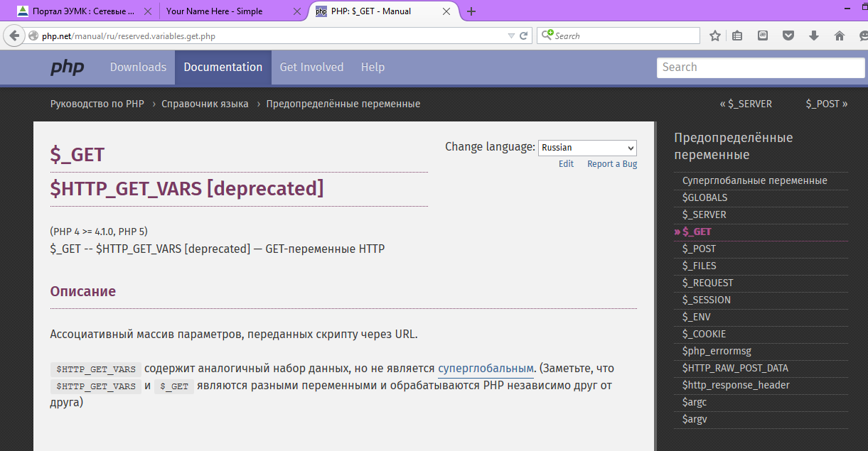
Task: Open sidebar heading Предопределённые переменные
Action: click(734, 146)
